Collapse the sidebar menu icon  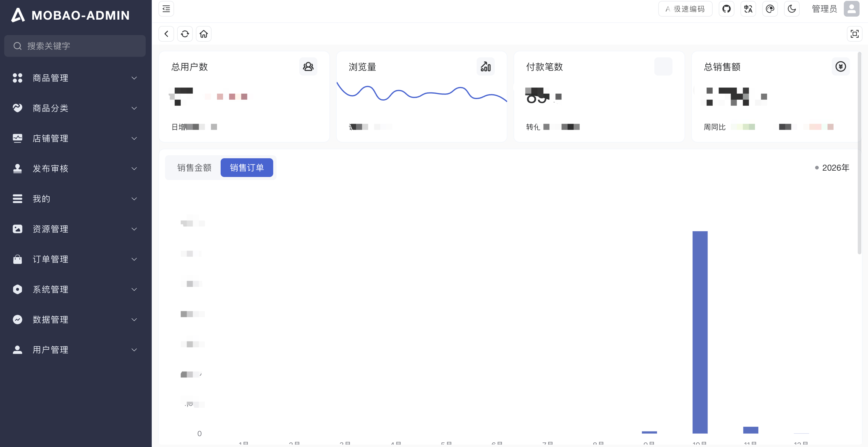click(166, 9)
